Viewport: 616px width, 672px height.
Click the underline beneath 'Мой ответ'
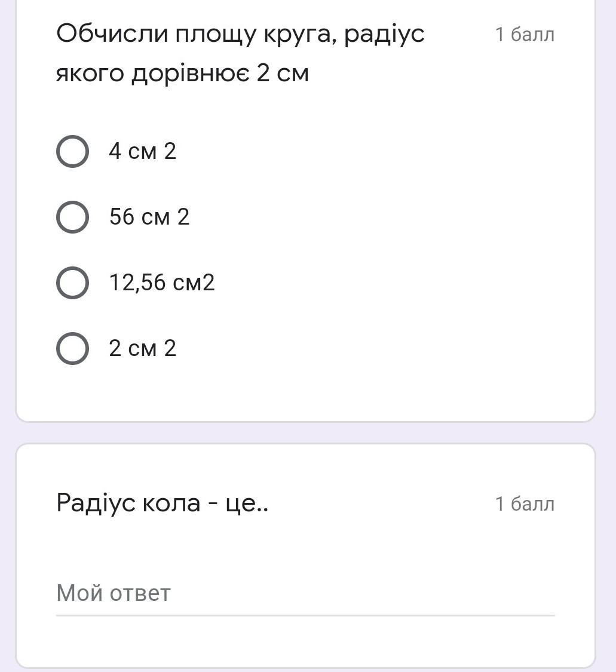pos(305,615)
